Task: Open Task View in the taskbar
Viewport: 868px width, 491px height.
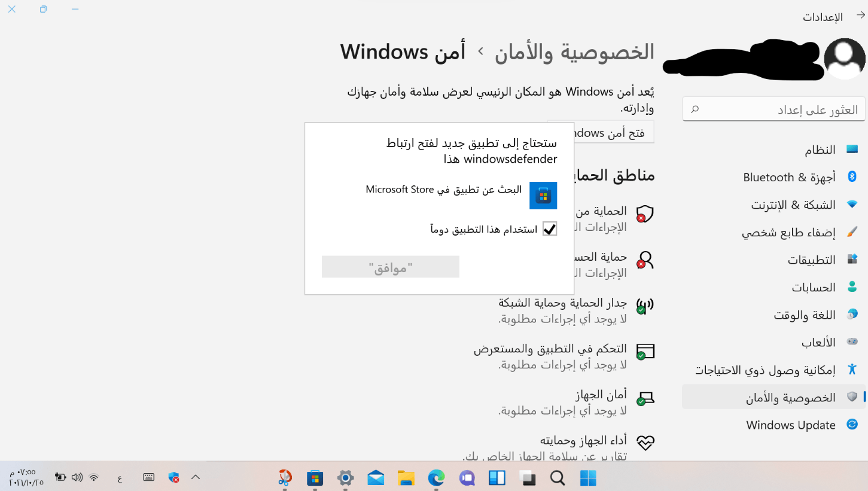Action: (528, 477)
